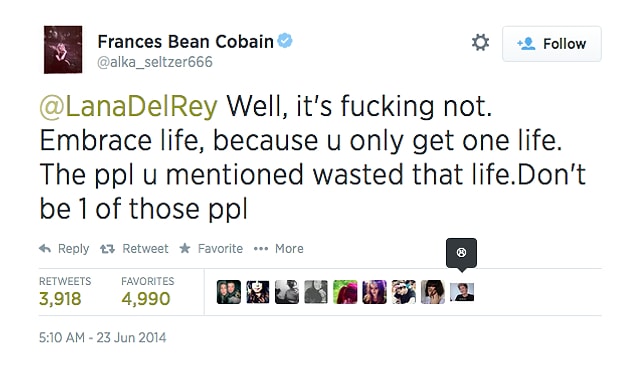Click the Retweet arrows icon
Viewport: 635px width, 372px height.
click(107, 249)
